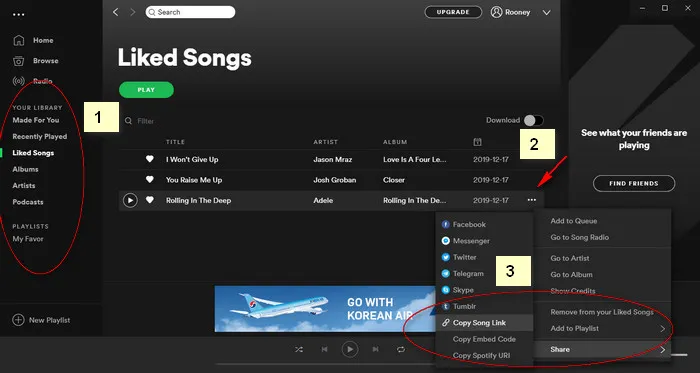The image size is (700, 373).
Task: Select Liked Songs in library
Action: coord(33,153)
